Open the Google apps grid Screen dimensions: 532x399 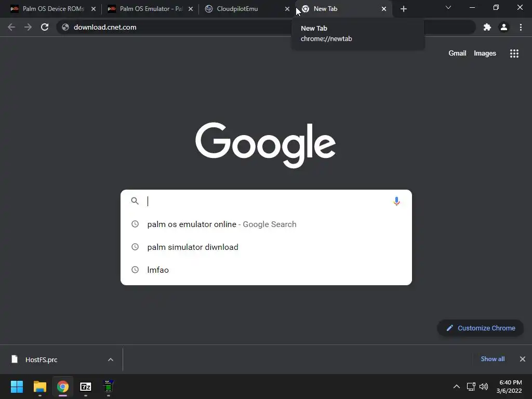[514, 54]
